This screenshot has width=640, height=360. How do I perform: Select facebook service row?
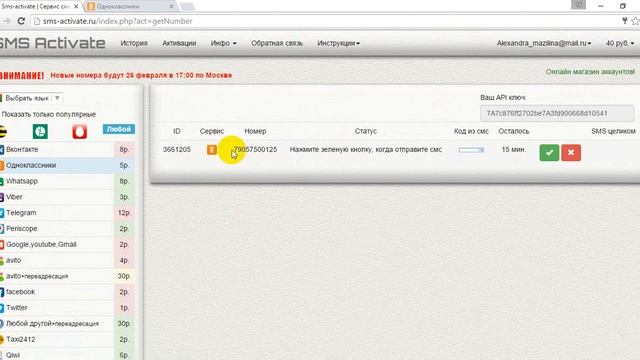67,292
